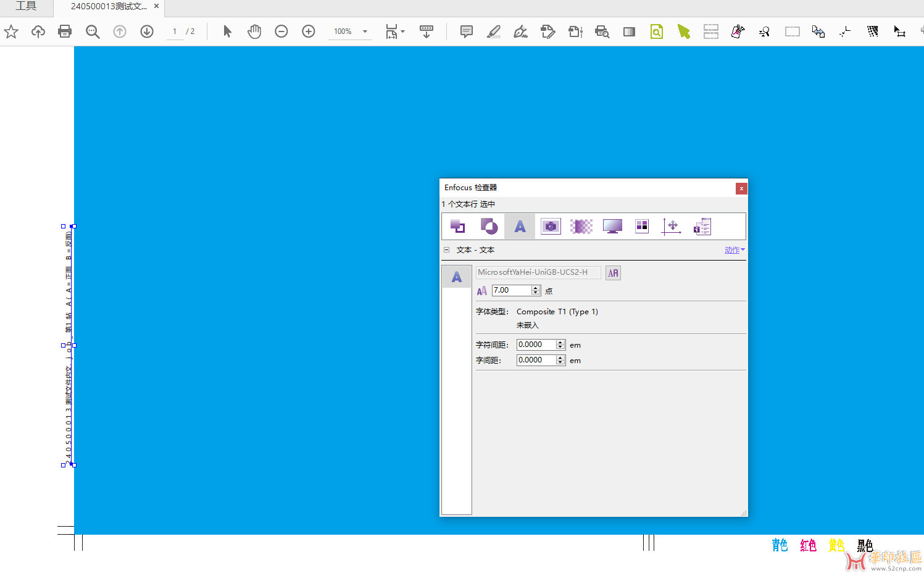Select the 240500013测试文... document tab
Viewport: 924px width, 573px height.
click(109, 6)
